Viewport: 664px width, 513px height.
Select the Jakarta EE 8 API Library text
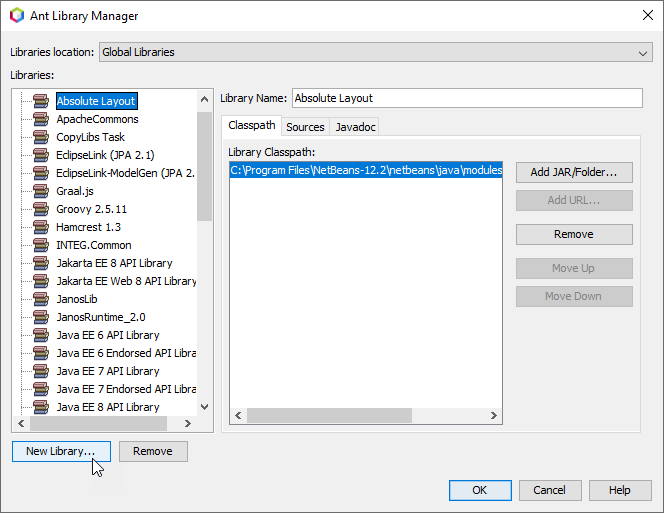(x=114, y=263)
